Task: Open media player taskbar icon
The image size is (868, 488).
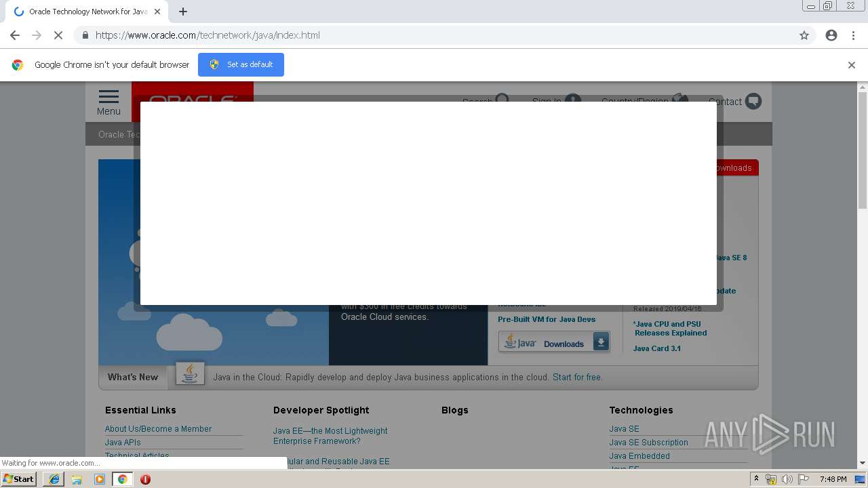Action: tap(100, 479)
